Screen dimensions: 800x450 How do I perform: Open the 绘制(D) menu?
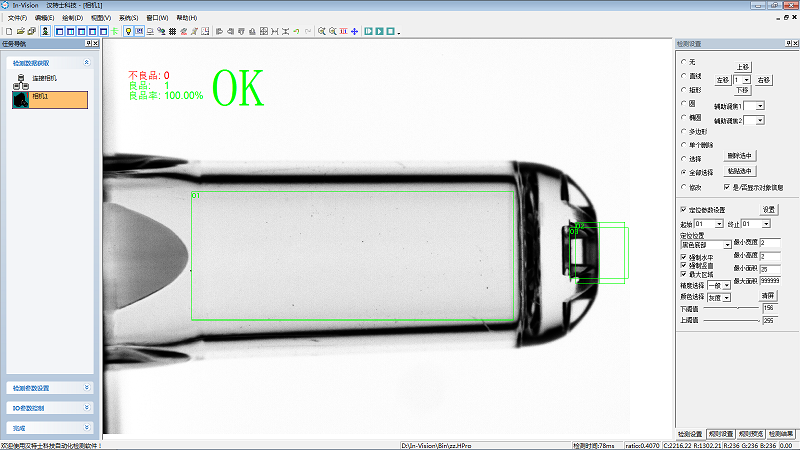(x=71, y=18)
